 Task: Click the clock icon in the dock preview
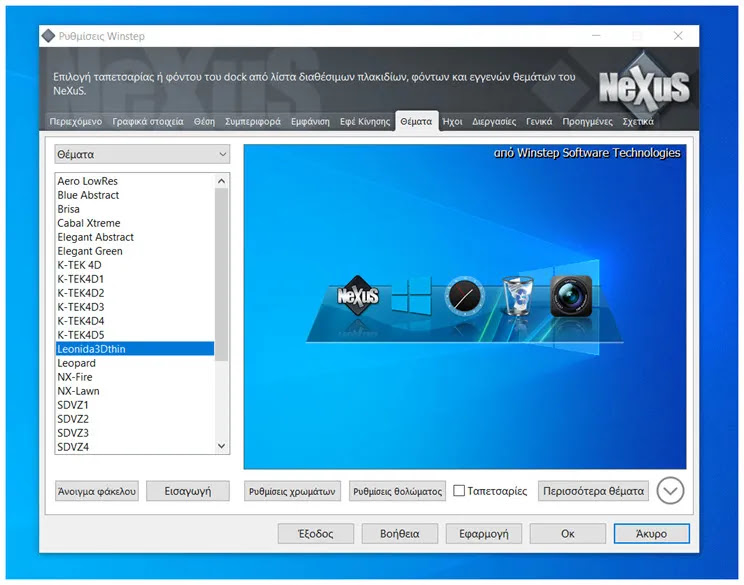click(464, 296)
